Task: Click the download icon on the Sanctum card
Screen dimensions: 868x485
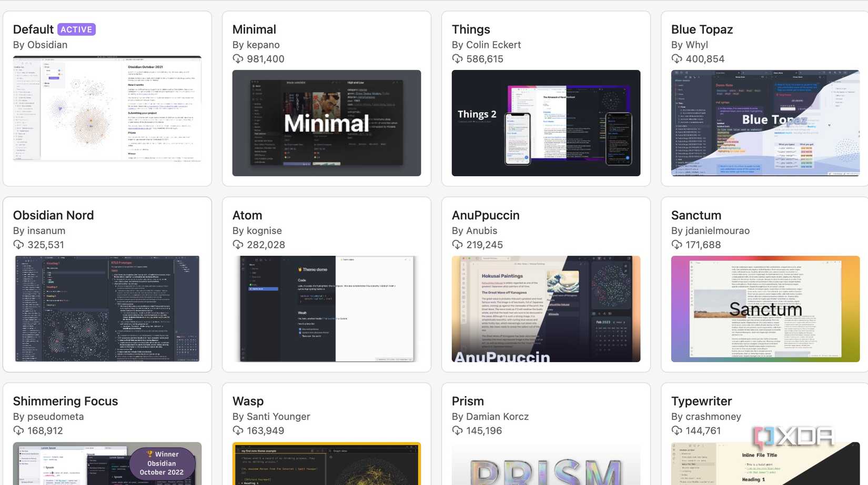Action: [676, 245]
